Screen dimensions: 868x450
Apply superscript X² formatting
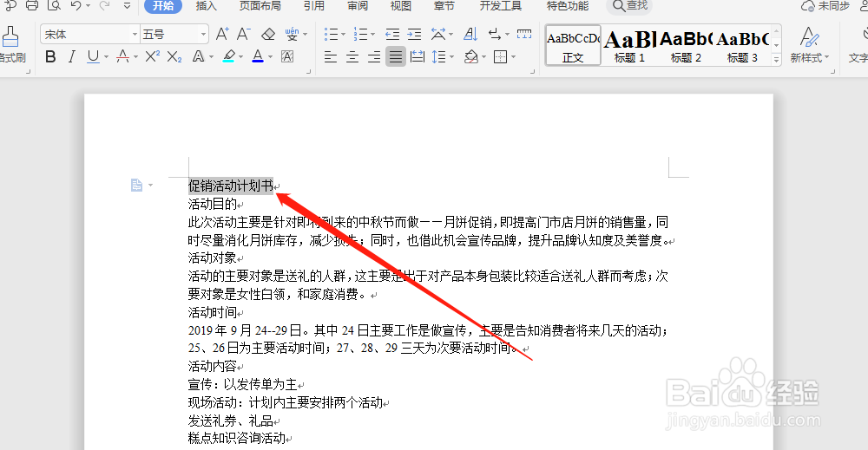[x=152, y=56]
